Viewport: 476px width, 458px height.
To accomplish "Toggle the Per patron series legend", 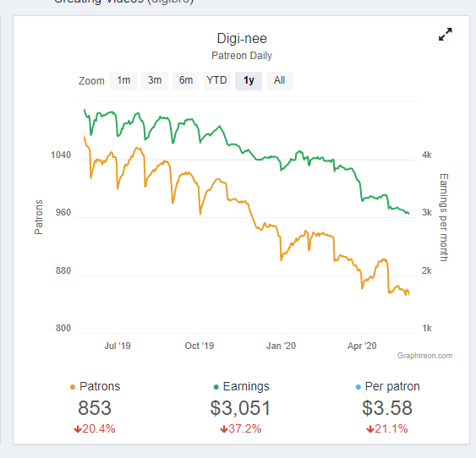I will (x=388, y=386).
